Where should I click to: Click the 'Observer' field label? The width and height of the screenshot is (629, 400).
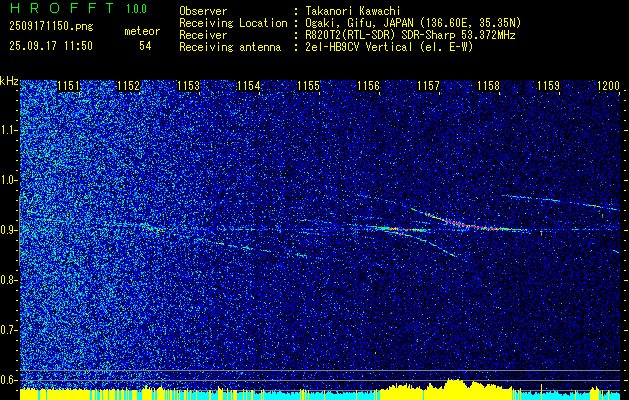click(203, 11)
